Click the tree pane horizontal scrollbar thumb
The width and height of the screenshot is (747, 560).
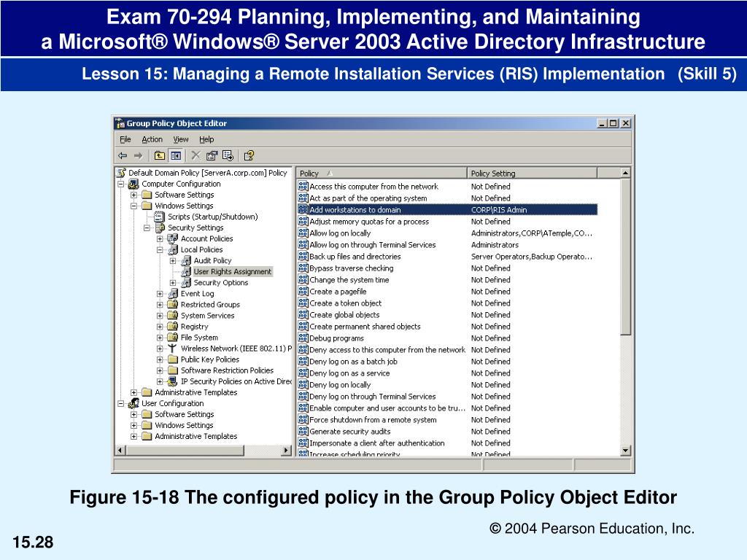tap(185, 450)
